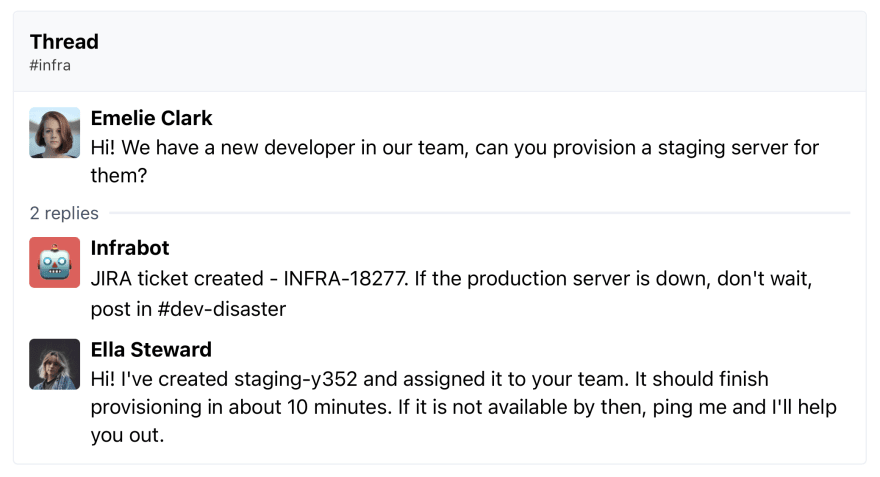Click the Ella Steward sender name

[x=151, y=350]
